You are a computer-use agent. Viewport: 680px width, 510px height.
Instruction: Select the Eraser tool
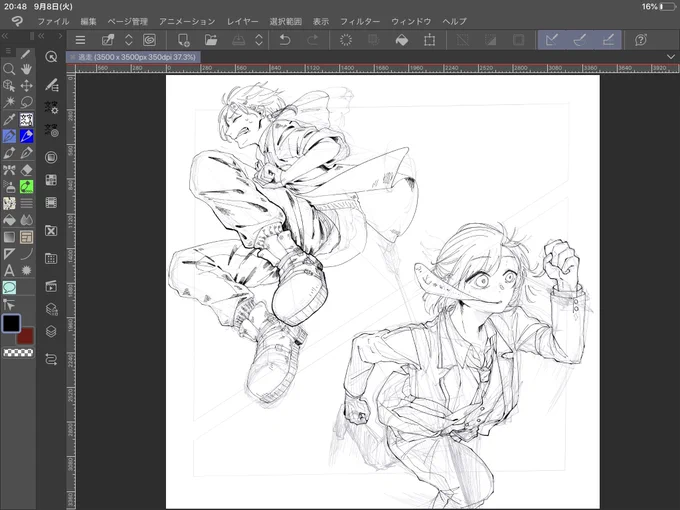(x=26, y=170)
